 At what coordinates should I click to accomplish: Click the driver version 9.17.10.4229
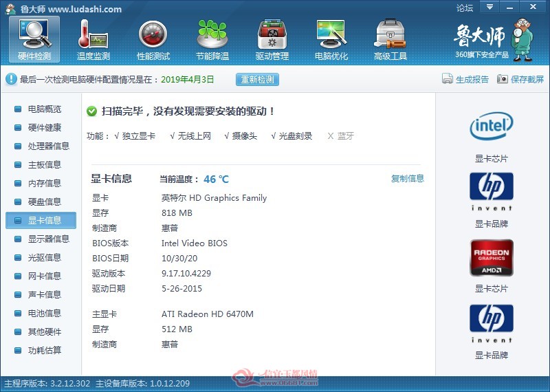coord(186,274)
